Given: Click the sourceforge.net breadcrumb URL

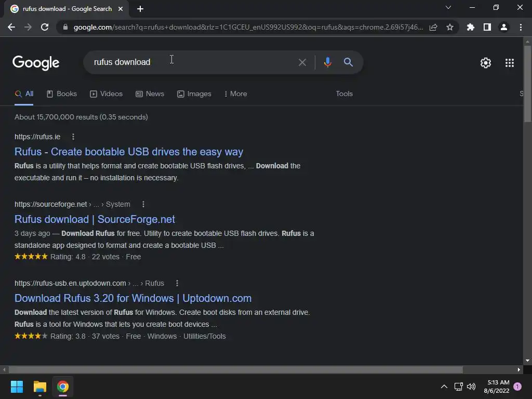Looking at the screenshot, I should coord(72,204).
